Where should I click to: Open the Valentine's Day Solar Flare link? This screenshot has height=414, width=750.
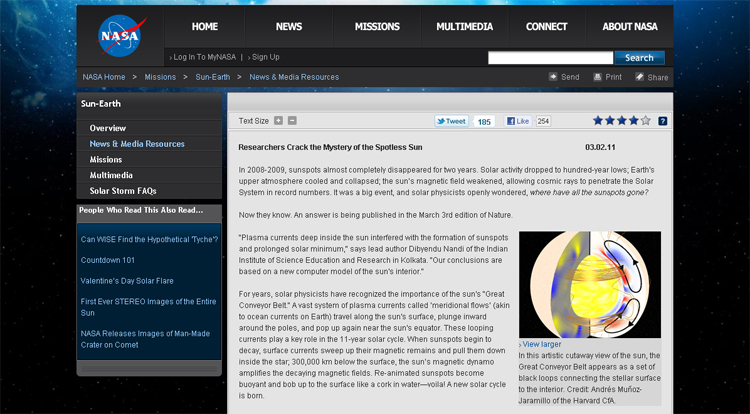pos(127,281)
